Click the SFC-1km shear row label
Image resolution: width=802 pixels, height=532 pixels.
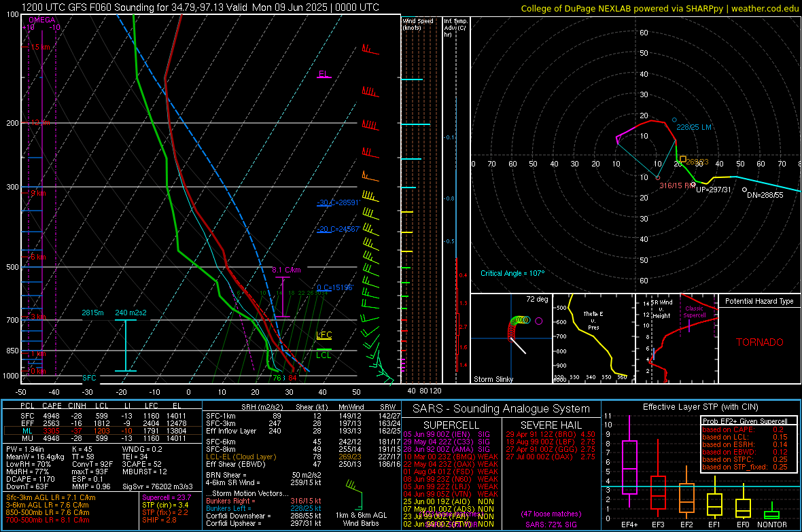[220, 416]
